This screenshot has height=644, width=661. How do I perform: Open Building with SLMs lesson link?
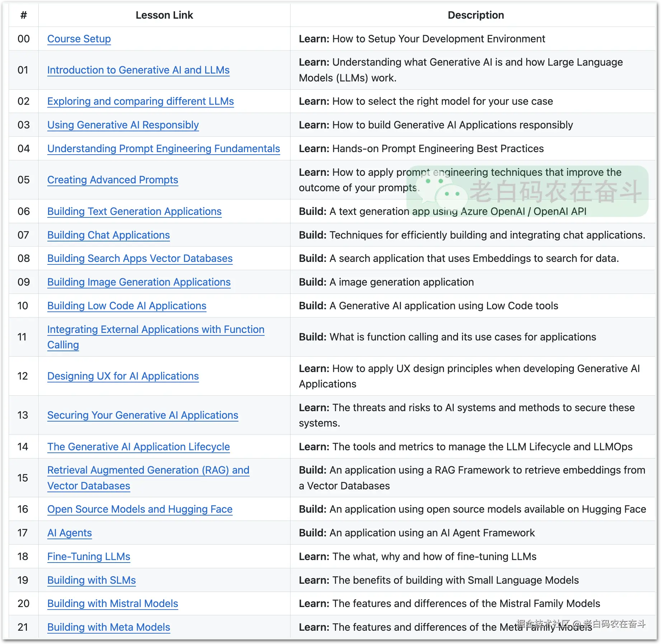point(91,580)
